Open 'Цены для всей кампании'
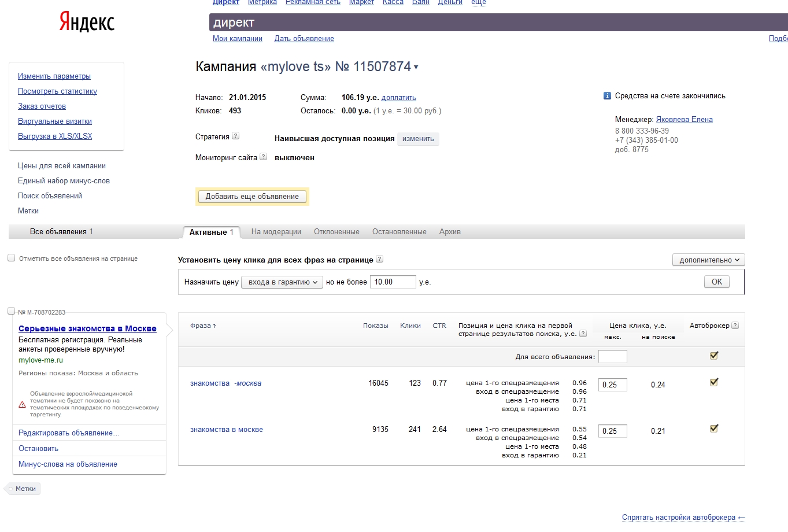The image size is (788, 532). (62, 166)
